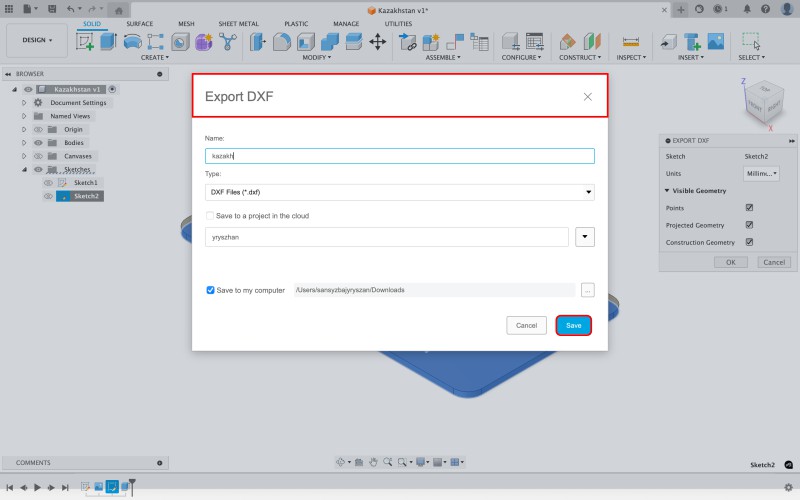The image size is (800, 500).
Task: Select Sketch2 in the browser tree
Action: point(86,196)
